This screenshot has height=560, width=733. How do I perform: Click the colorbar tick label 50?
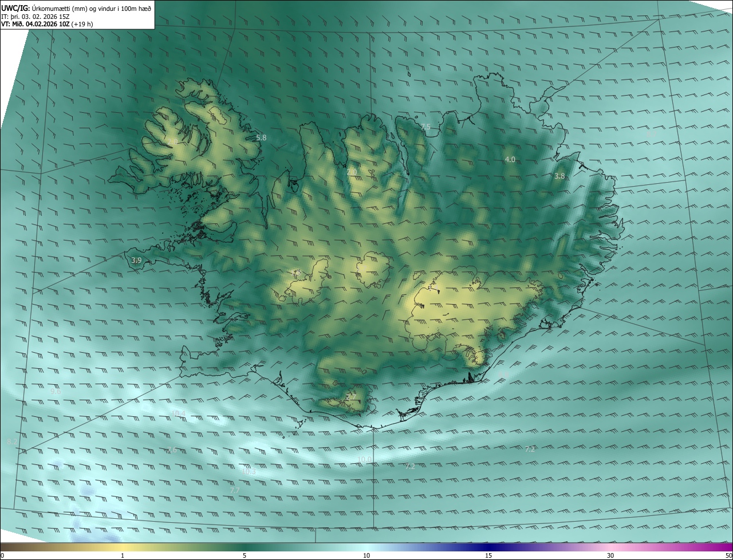tap(728, 556)
